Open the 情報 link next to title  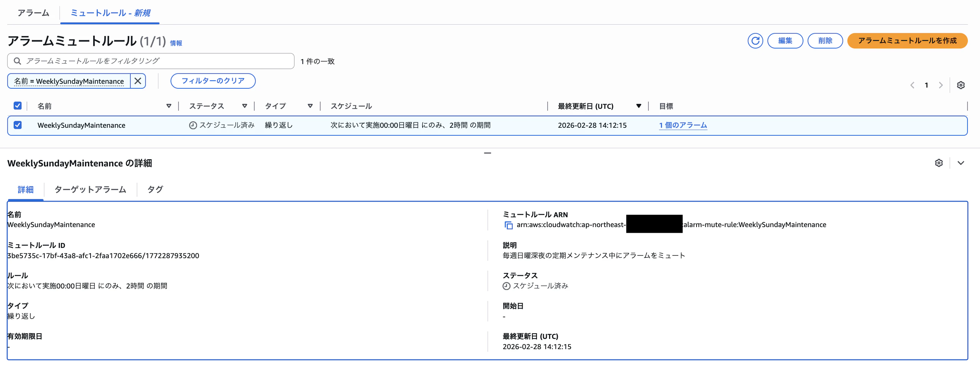176,43
